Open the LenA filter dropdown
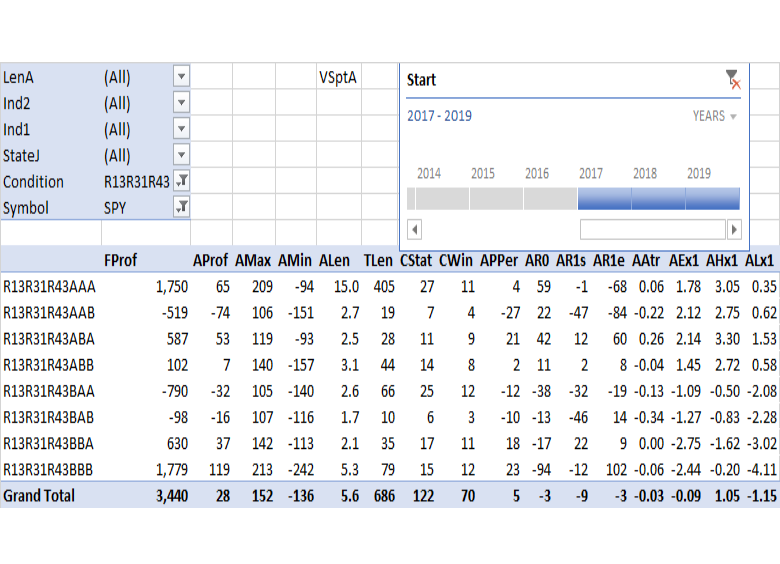 (x=182, y=77)
